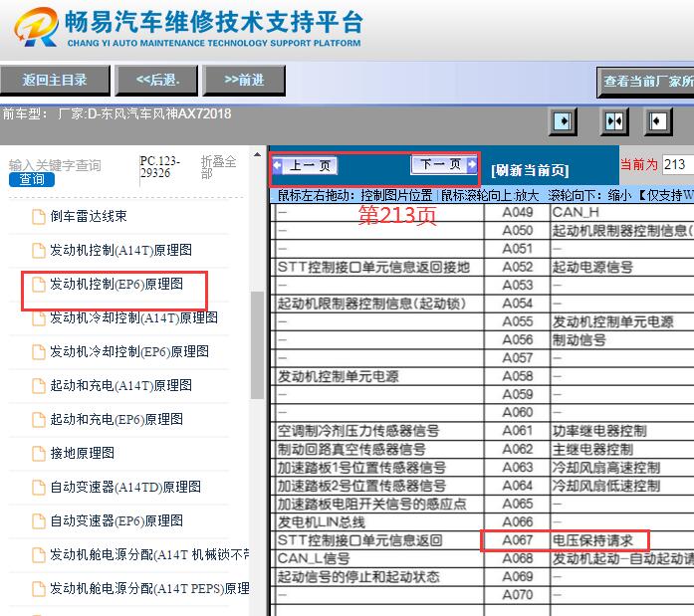The height and width of the screenshot is (616, 694).
Task: Click [刷新当前页] link
Action: pos(530,171)
